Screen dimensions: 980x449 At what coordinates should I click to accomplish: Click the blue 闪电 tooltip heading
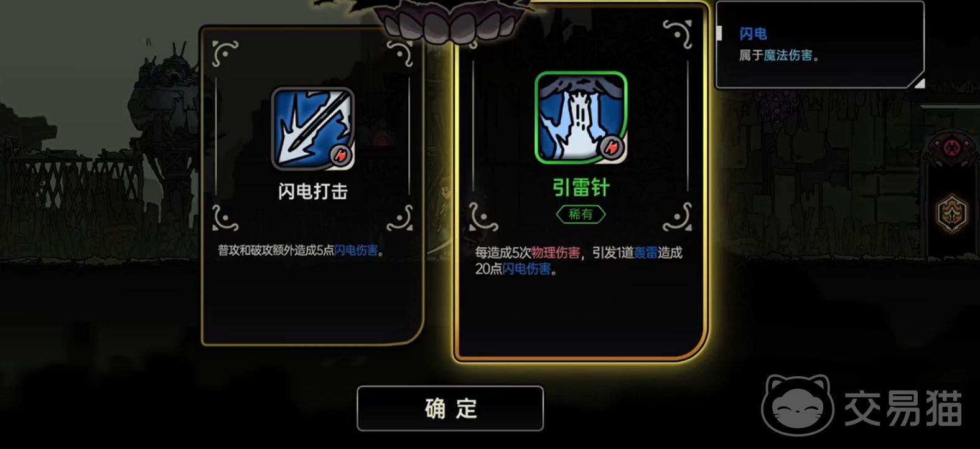(753, 34)
